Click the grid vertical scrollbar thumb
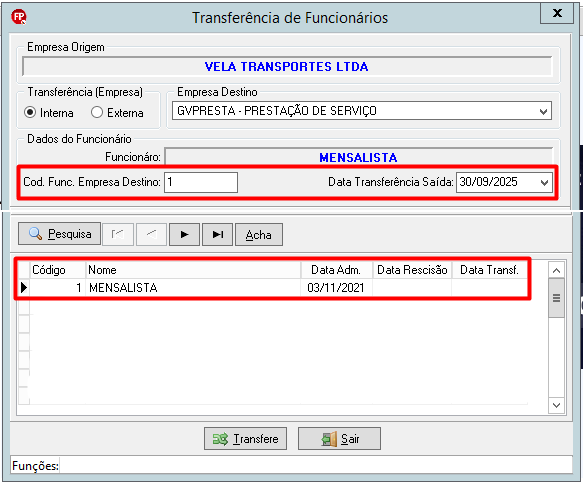 point(556,298)
